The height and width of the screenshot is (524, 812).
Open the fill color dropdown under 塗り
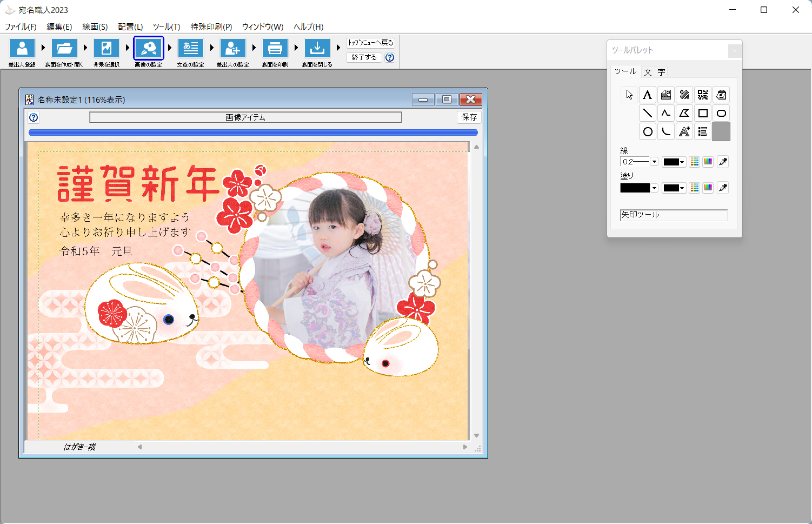674,188
